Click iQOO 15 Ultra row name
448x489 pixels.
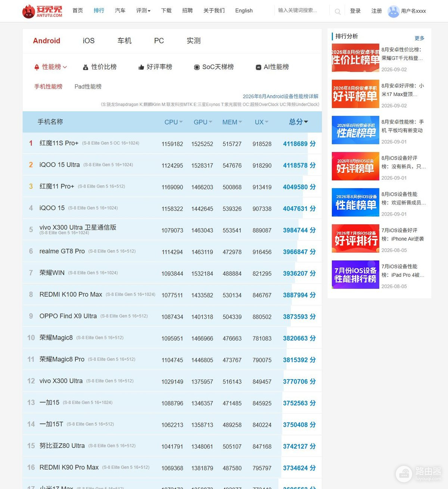(60, 165)
